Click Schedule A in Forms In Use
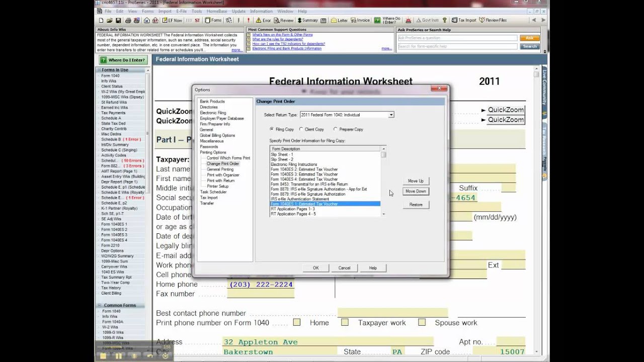This screenshot has height=362, width=644. (111, 118)
